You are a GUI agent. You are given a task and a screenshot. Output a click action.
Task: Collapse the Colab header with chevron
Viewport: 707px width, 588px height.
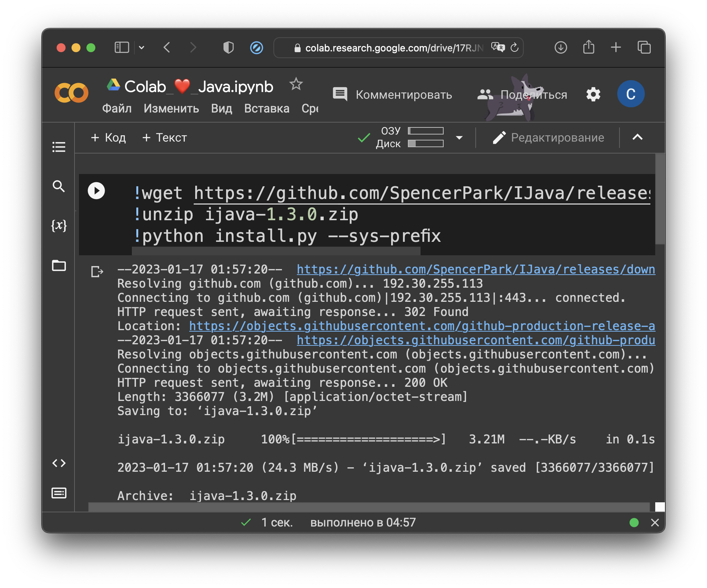click(x=637, y=137)
